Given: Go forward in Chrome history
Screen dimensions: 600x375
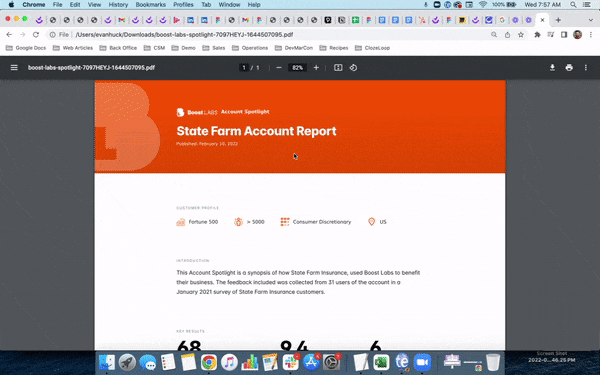Looking at the screenshot, I should coord(22,35).
